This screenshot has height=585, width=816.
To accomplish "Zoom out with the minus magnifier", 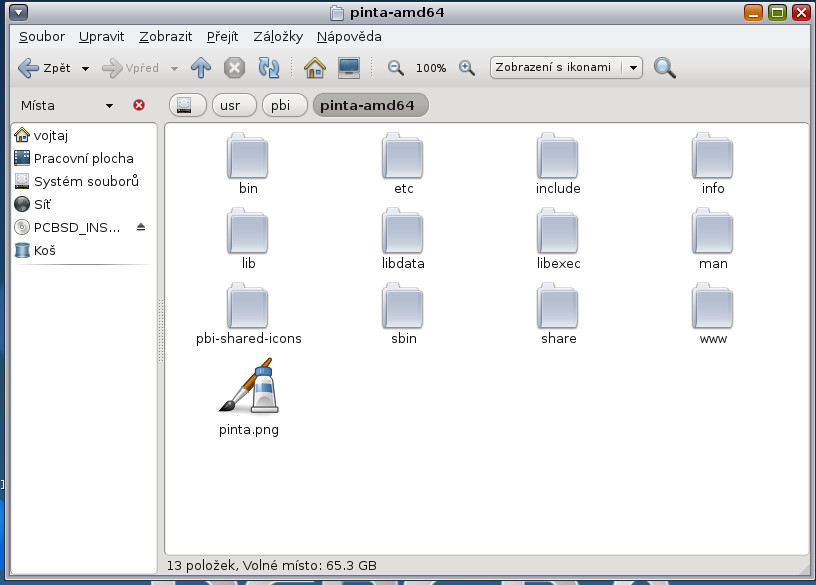I will pyautogui.click(x=396, y=68).
